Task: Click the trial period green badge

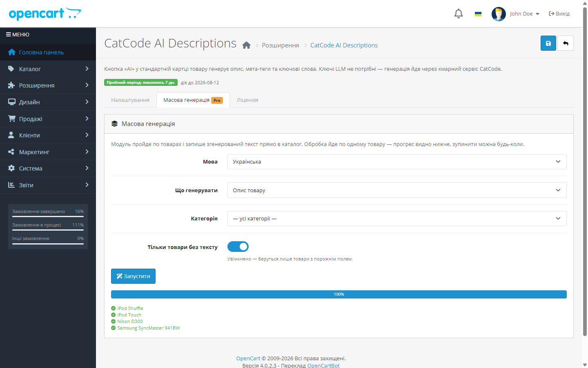Action: (x=141, y=83)
